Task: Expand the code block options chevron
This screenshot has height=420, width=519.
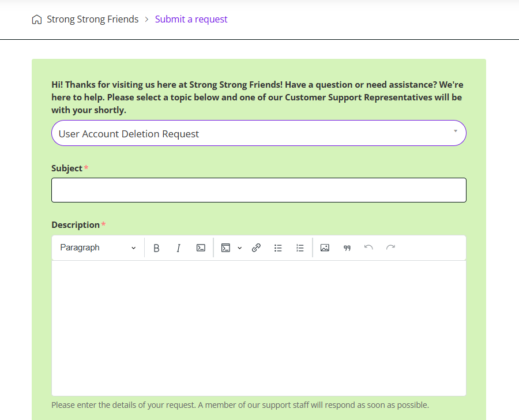Action: (x=238, y=247)
